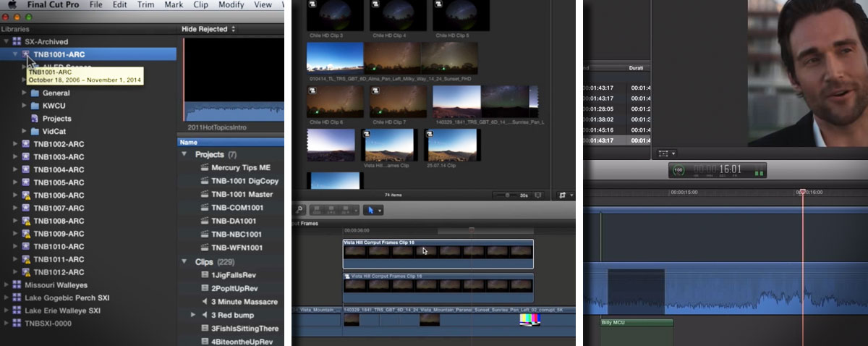Expand the Missouri Walleyes library

coord(7,285)
